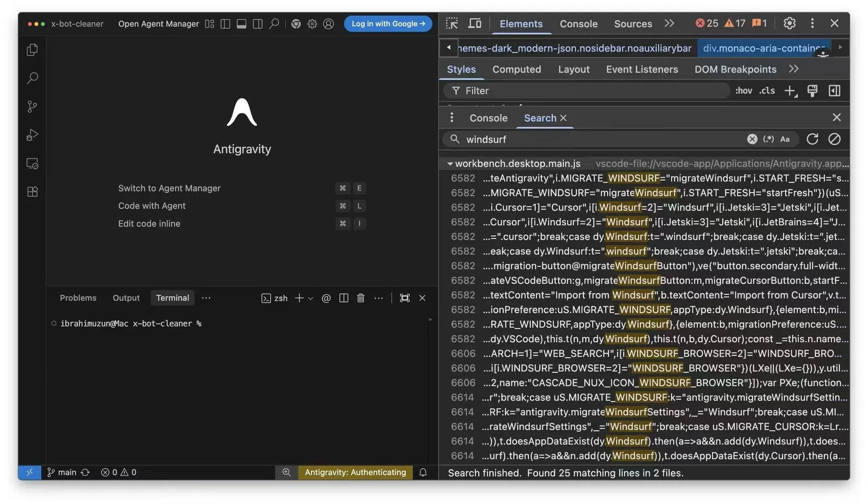Open the Extensions sidebar icon
This screenshot has width=868, height=504.
point(32,192)
